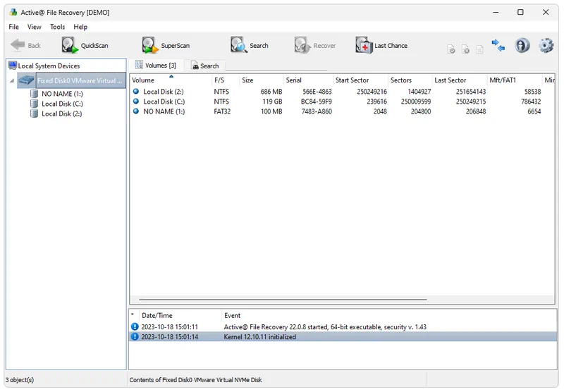
Task: Close the Active@ File Recovery window
Action: point(546,12)
